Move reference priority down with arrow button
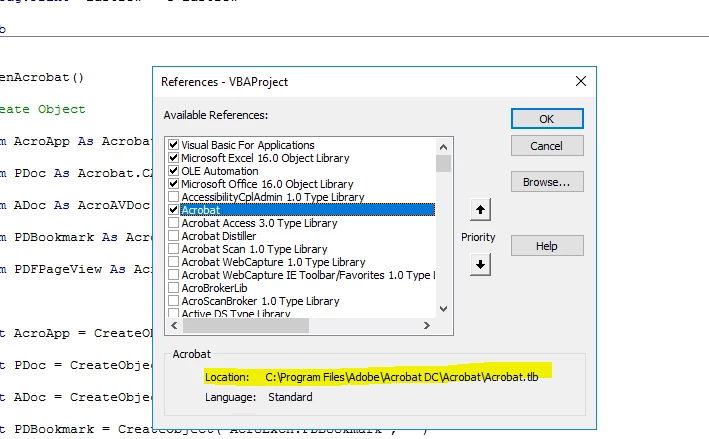The image size is (709, 439). coord(480,264)
